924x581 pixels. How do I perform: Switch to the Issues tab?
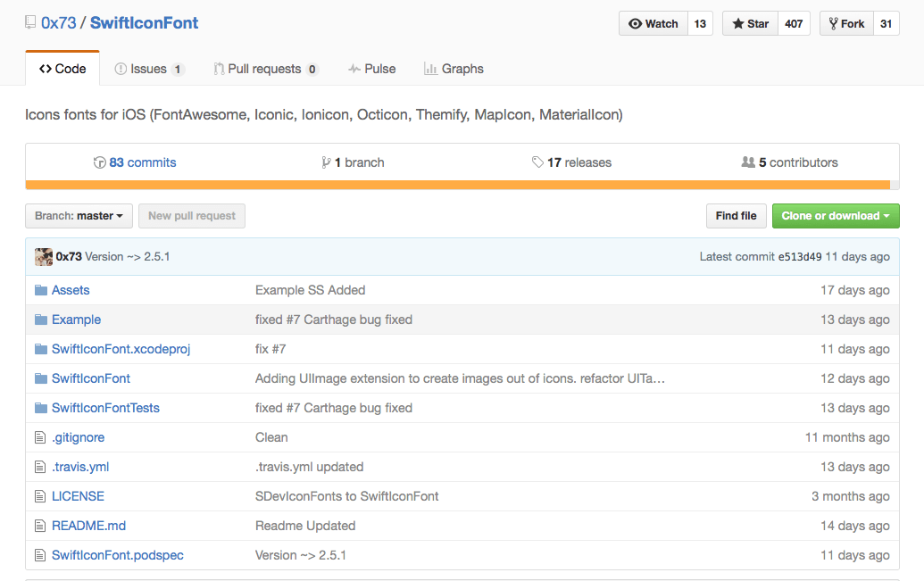tap(148, 69)
